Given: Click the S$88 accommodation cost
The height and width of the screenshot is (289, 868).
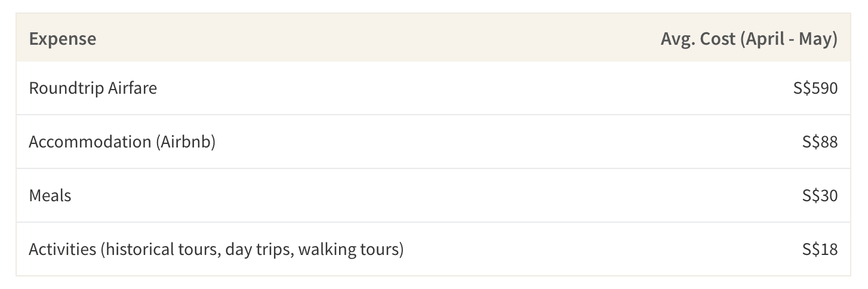Looking at the screenshot, I should coord(820,142).
